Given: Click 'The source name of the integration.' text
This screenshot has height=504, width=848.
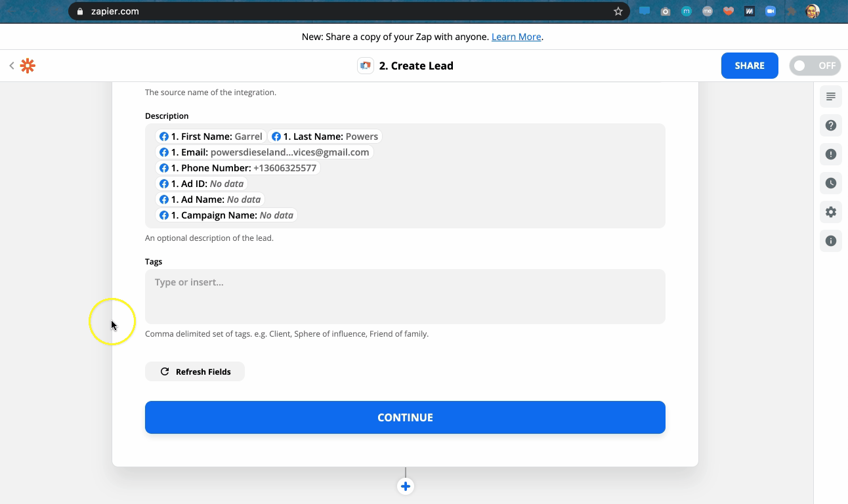Looking at the screenshot, I should point(211,93).
